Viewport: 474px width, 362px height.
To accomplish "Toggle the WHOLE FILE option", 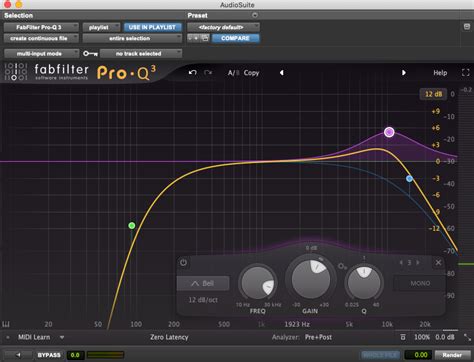I will (x=380, y=355).
